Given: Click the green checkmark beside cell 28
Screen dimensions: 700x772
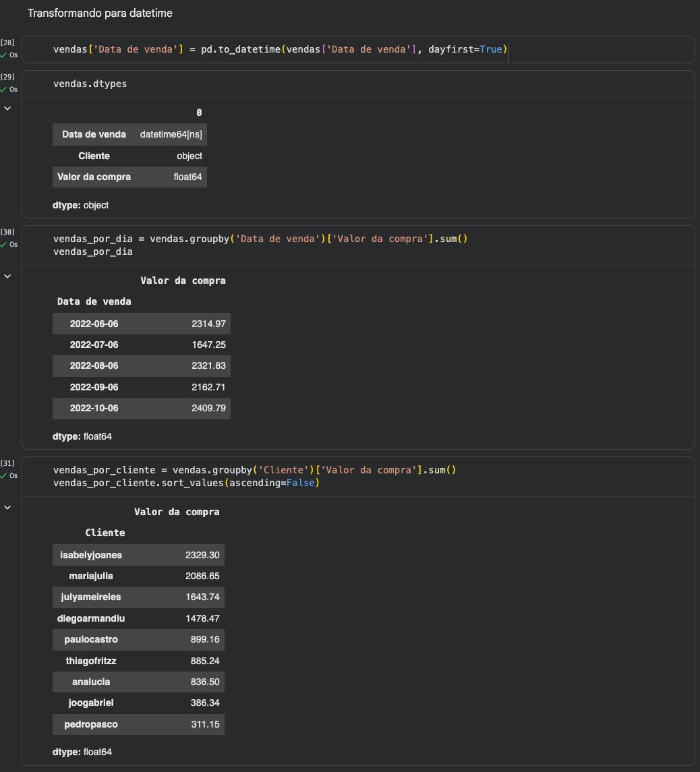Looking at the screenshot, I should tap(3, 55).
